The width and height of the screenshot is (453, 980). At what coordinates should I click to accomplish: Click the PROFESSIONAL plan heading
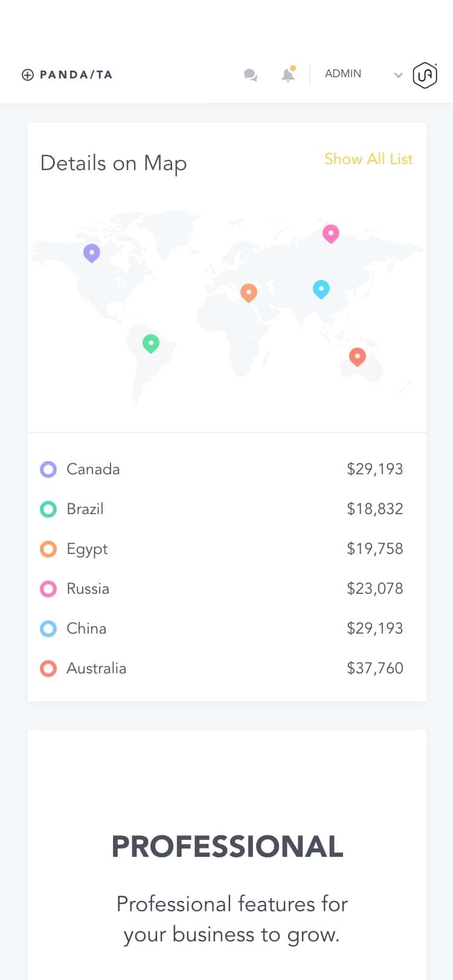point(227,846)
